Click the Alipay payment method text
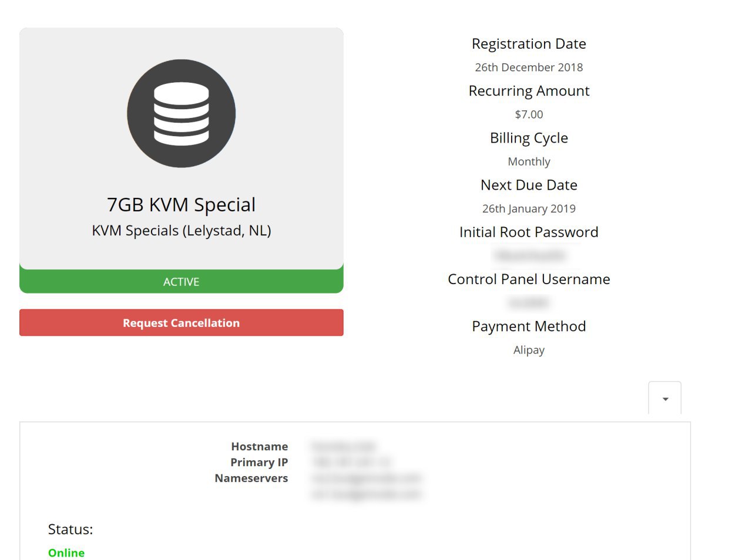 pos(529,350)
